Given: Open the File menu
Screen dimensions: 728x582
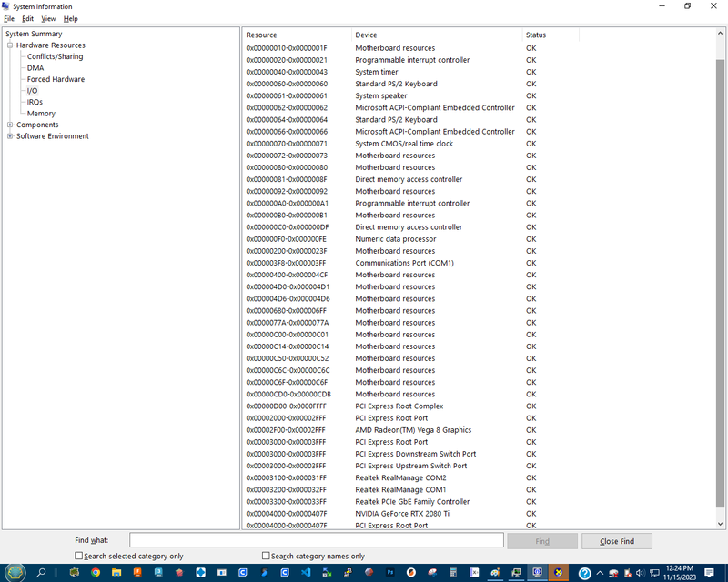Looking at the screenshot, I should click(x=9, y=18).
